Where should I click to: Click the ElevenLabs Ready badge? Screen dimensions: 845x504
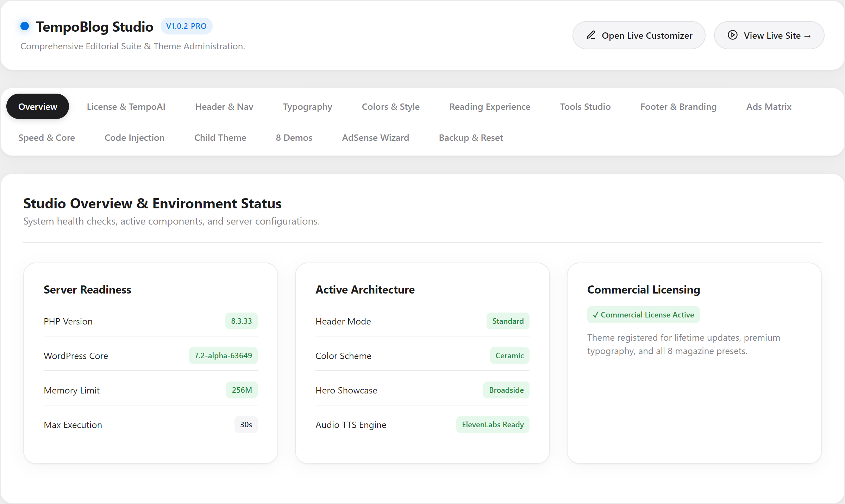click(493, 424)
